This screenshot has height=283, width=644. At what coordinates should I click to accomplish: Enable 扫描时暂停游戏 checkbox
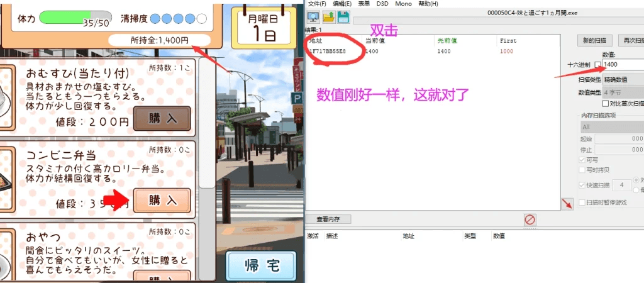[581, 203]
